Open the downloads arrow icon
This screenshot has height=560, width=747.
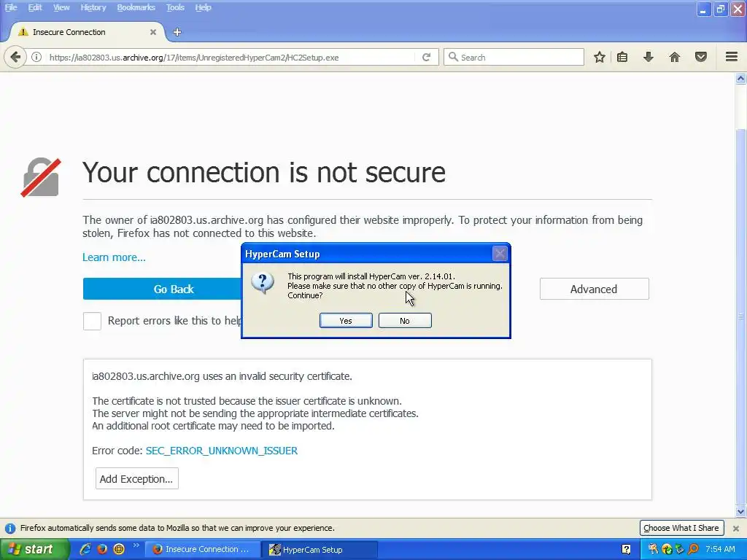click(x=649, y=58)
